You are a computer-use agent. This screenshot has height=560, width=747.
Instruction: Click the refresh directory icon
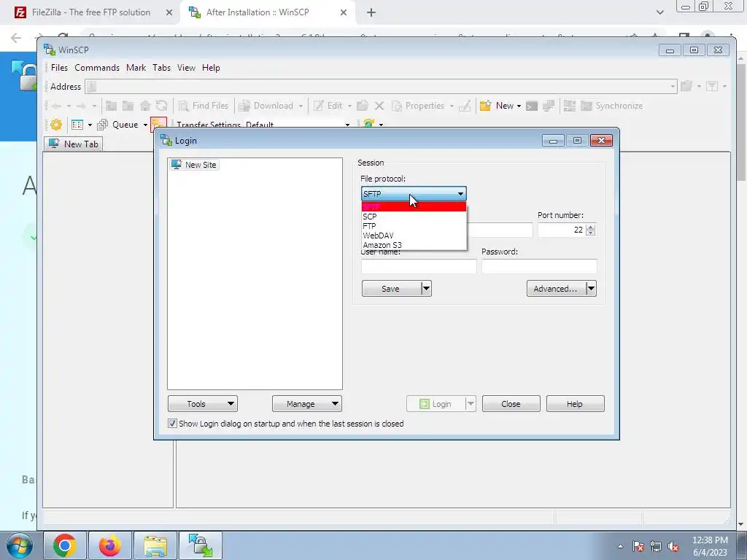pyautogui.click(x=161, y=106)
